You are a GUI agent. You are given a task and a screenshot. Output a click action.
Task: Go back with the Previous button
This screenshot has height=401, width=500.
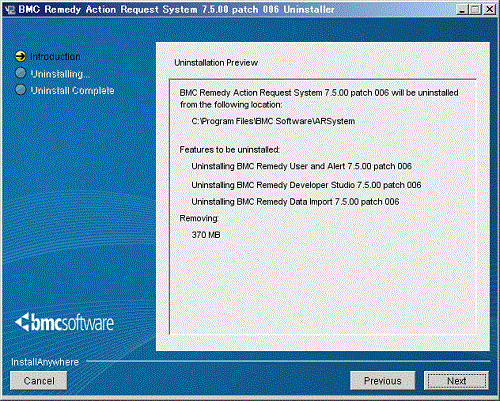point(383,381)
